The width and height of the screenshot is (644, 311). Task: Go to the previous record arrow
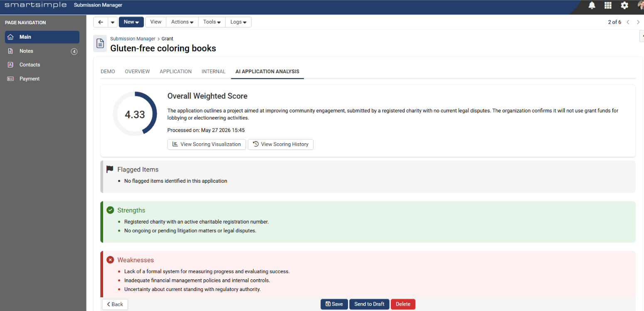point(628,22)
